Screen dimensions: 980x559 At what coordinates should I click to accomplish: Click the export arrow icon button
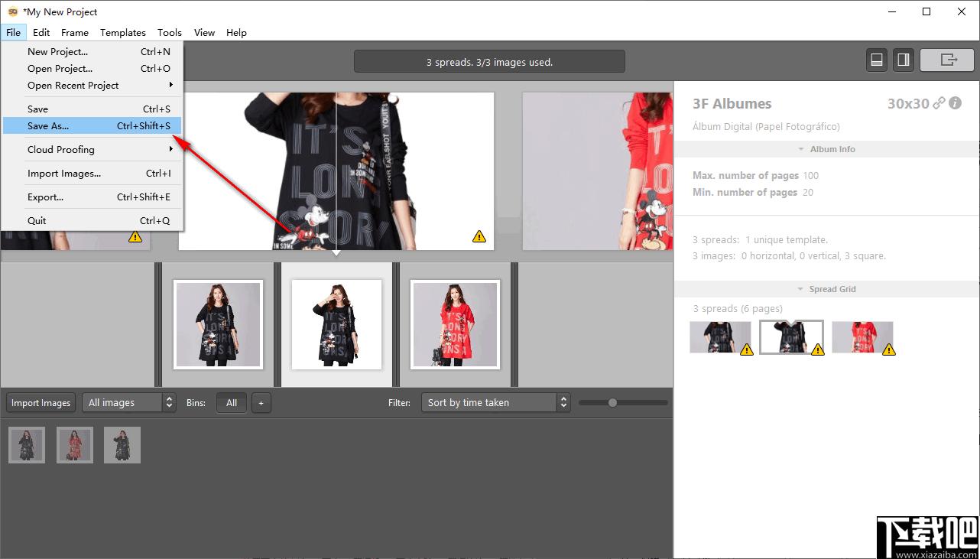click(946, 60)
